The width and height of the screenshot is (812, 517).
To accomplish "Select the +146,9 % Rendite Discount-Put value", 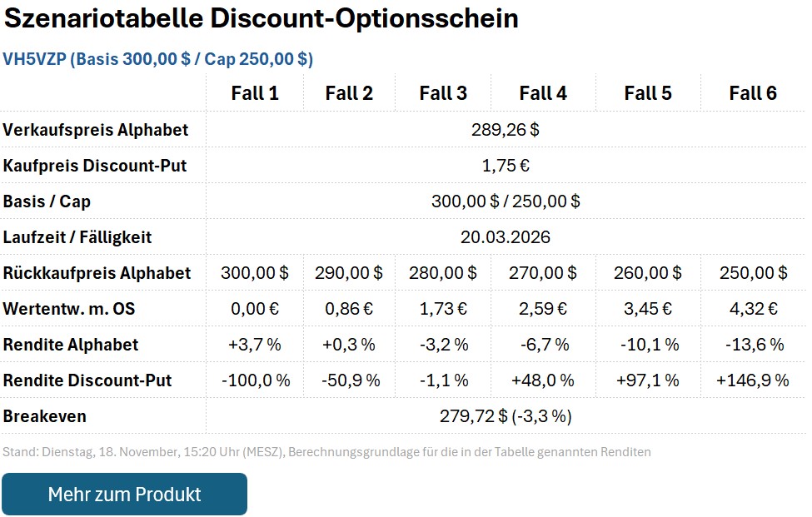I will (751, 380).
